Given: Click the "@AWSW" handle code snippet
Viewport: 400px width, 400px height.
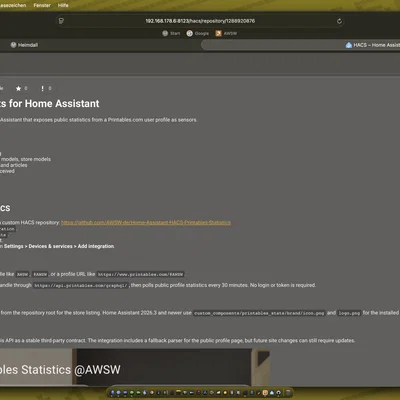Looking at the screenshot, I should pyautogui.click(x=40, y=274).
